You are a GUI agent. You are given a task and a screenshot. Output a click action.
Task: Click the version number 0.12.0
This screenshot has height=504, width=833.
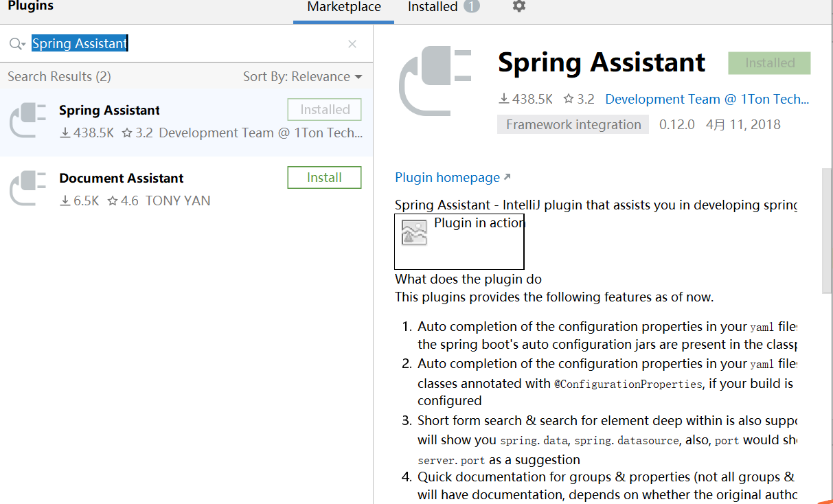tap(677, 124)
